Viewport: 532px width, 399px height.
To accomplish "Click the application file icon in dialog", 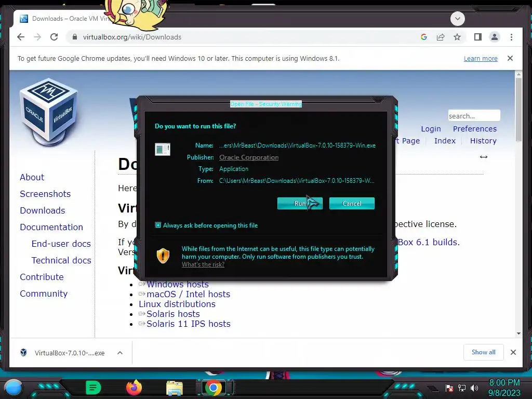I will 163,149.
